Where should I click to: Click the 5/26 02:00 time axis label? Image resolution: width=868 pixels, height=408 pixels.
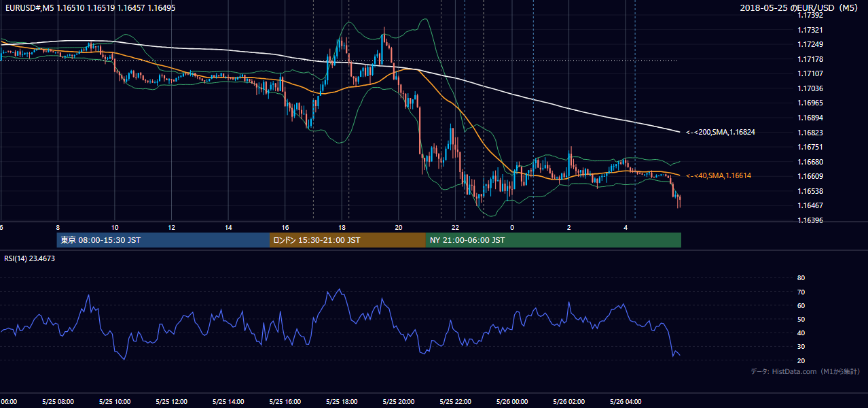(x=568, y=402)
